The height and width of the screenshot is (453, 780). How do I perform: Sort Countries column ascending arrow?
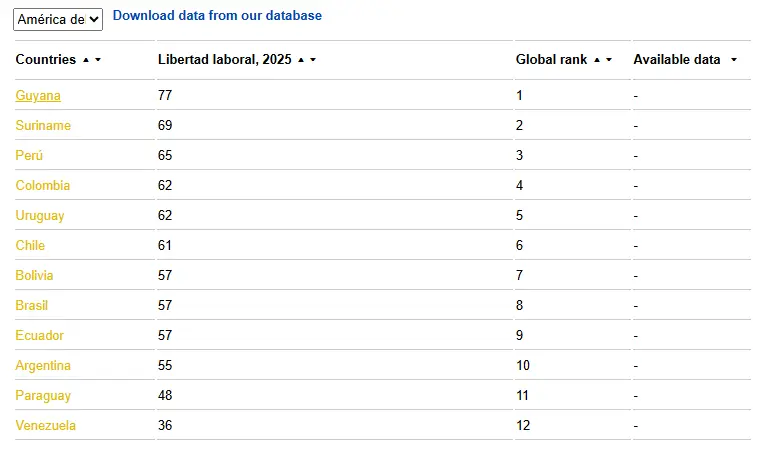86,60
